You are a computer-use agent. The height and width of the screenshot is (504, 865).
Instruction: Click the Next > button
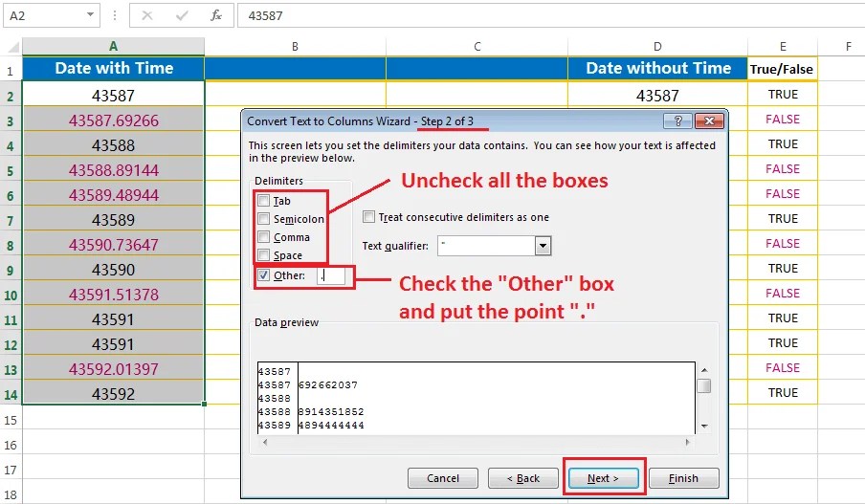tap(603, 478)
